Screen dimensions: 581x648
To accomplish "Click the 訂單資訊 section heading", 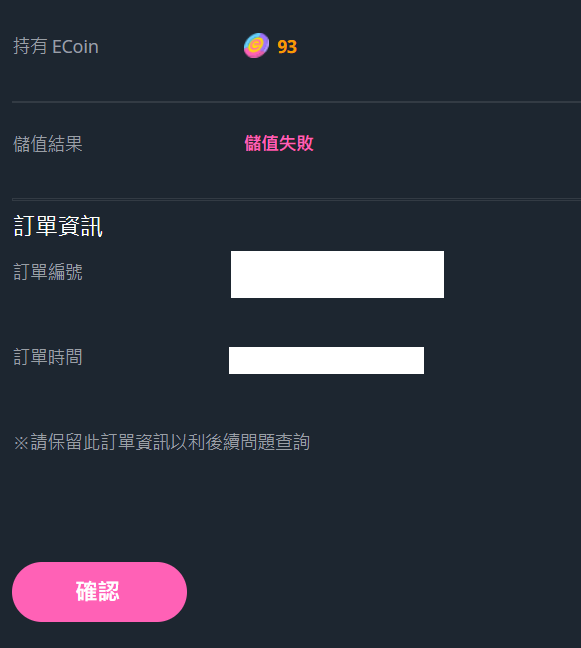I will 58,226.
